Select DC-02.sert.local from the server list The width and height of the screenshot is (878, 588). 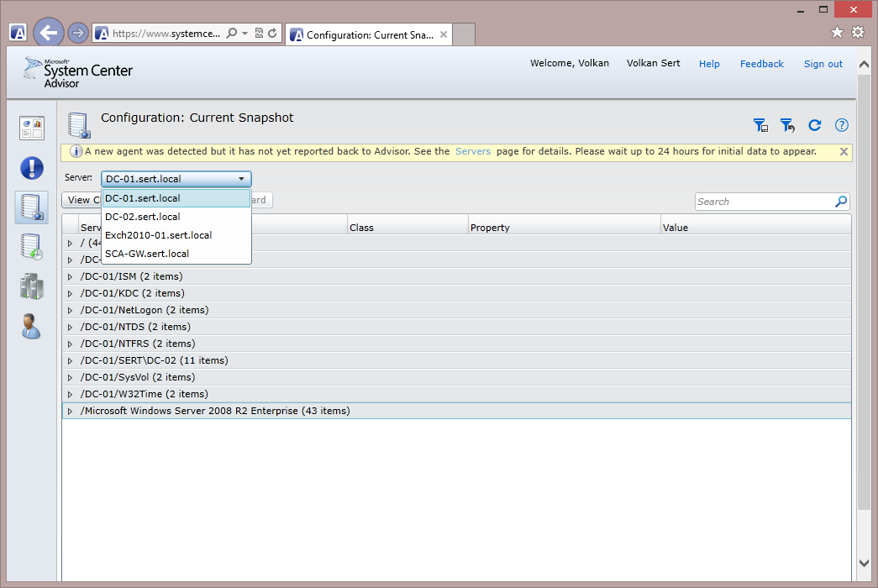click(x=142, y=217)
